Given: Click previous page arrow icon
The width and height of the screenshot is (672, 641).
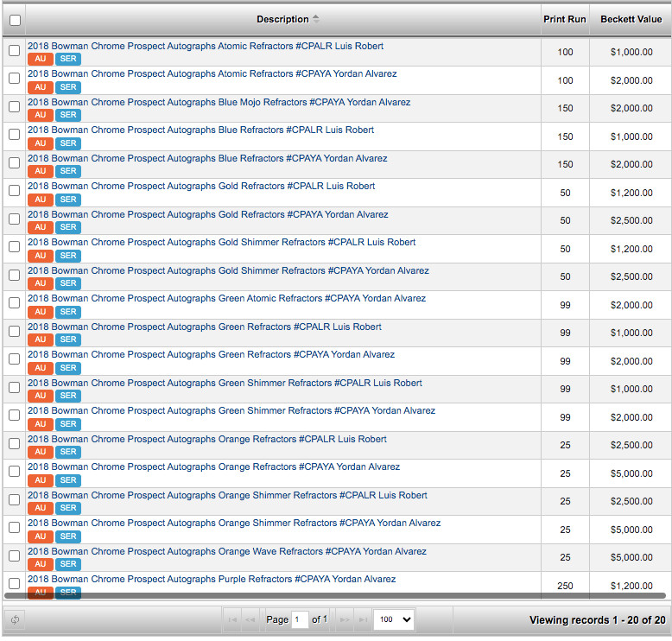Looking at the screenshot, I should (250, 619).
